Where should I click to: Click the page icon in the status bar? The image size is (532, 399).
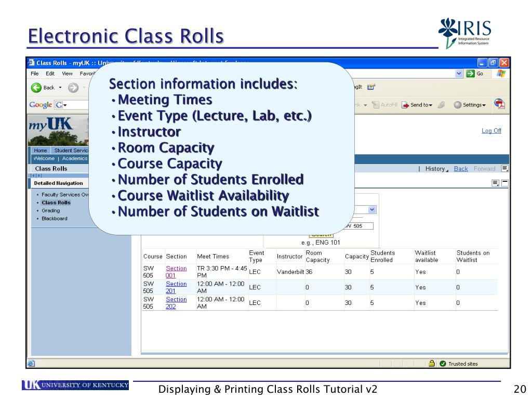[31, 363]
